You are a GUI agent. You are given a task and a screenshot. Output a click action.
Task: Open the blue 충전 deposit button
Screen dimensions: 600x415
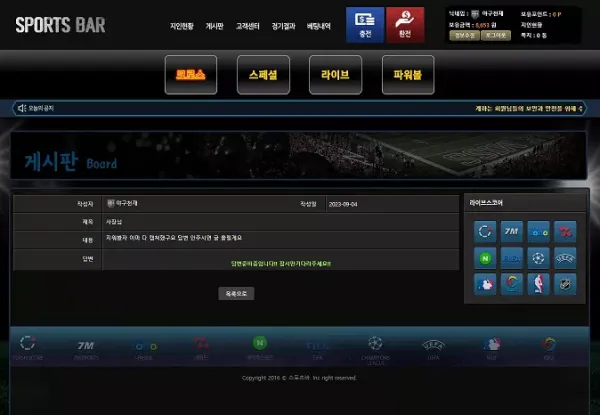click(x=365, y=25)
